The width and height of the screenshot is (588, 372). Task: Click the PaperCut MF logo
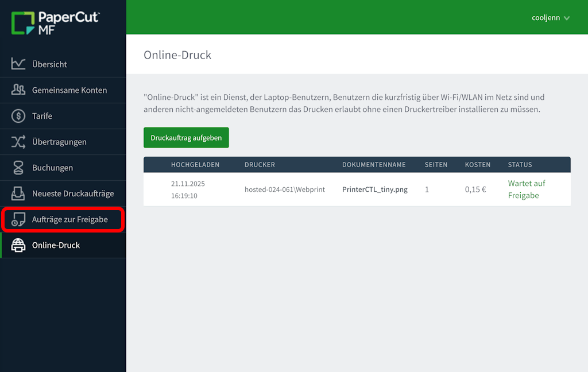pos(55,22)
